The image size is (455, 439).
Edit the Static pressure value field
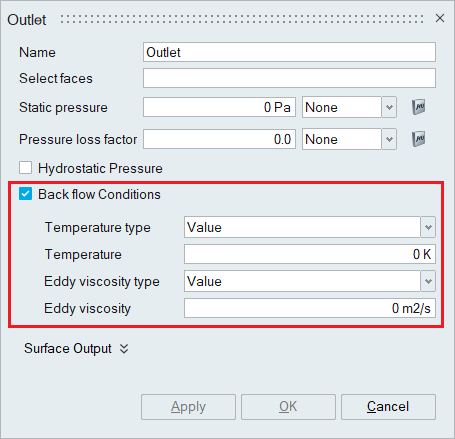pos(219,107)
